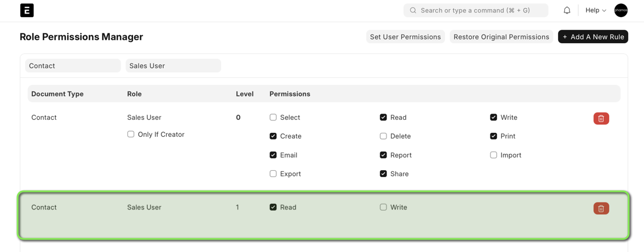Click the Role column header
This screenshot has height=252, width=644.
pos(134,94)
